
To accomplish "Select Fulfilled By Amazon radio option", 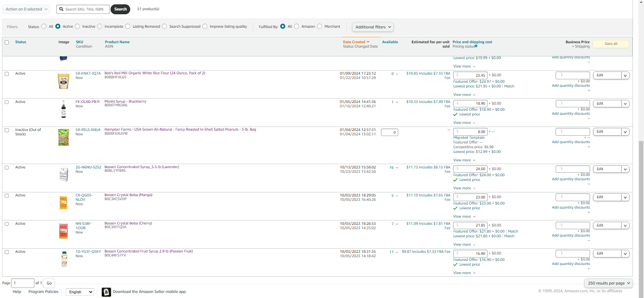I will point(297,26).
